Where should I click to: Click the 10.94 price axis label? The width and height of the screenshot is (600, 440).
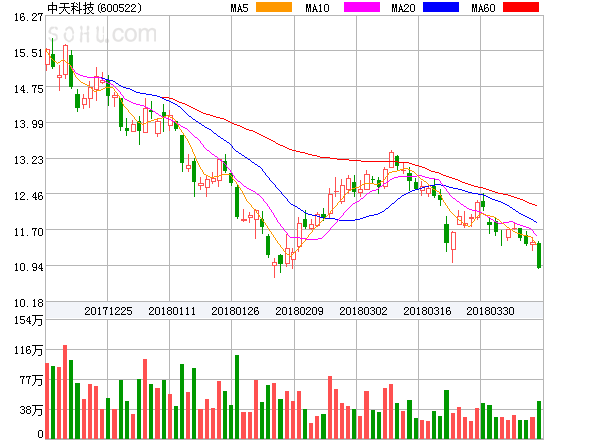point(28,267)
